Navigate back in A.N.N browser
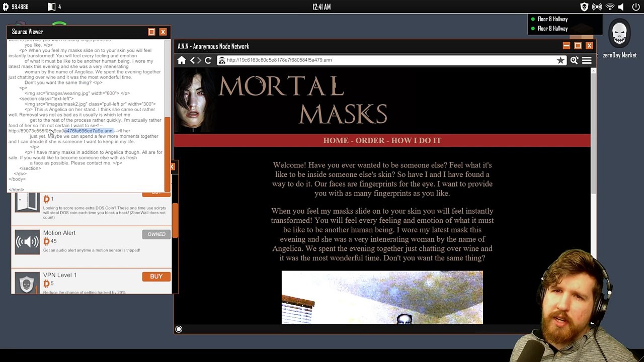This screenshot has width=644, height=362. pyautogui.click(x=192, y=60)
